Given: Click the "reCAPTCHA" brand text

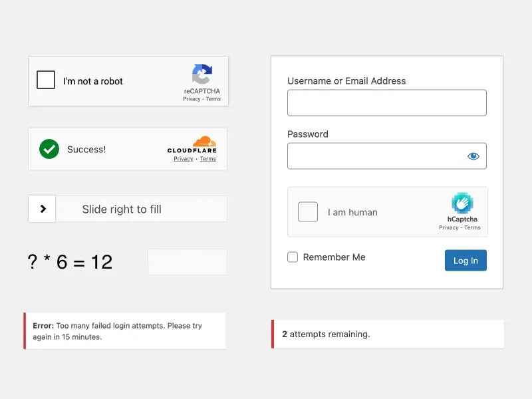Looking at the screenshot, I should [x=202, y=91].
